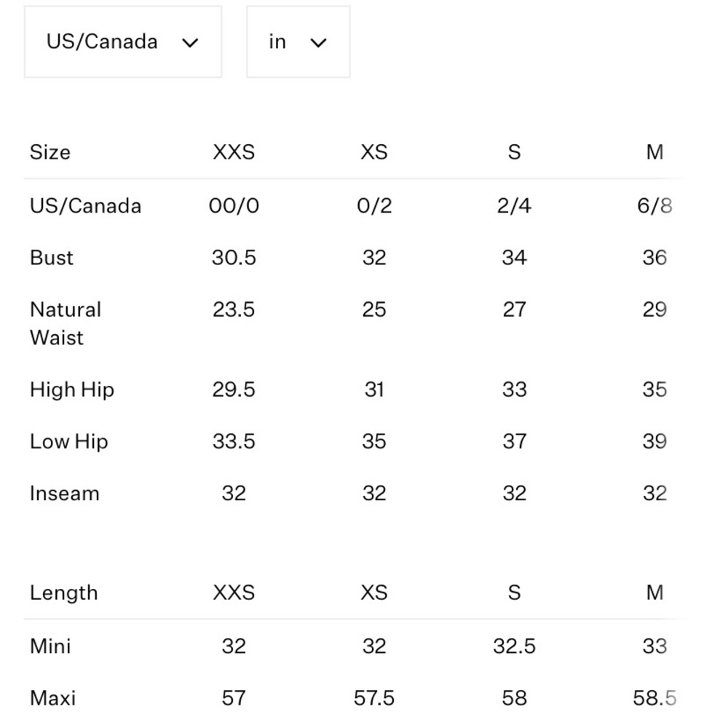Open the inches unit dropdown
The image size is (728, 728).
point(298,41)
